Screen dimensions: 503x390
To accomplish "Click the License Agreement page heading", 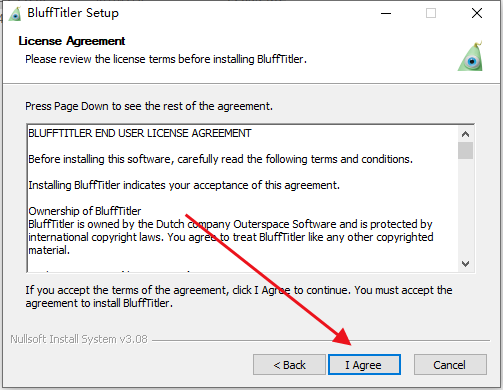I will point(72,41).
